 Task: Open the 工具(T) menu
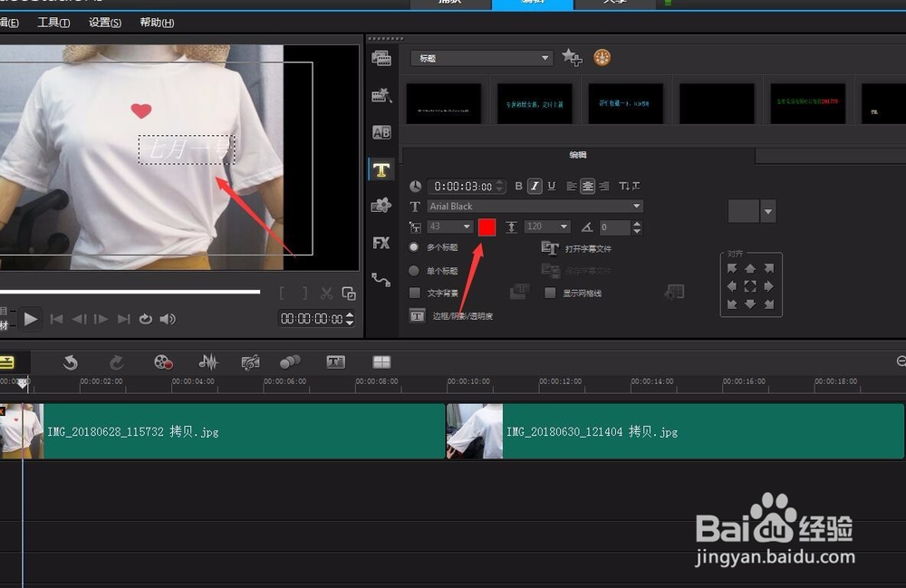53,23
